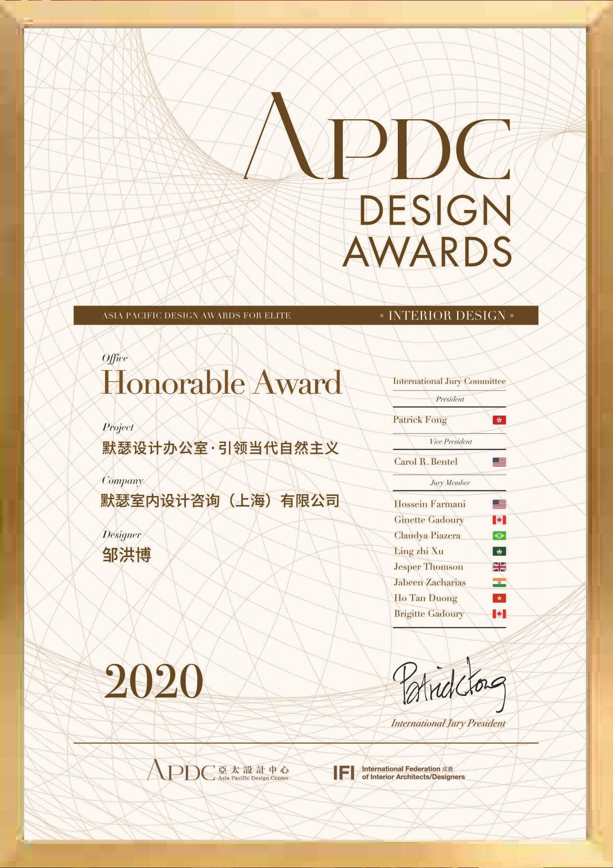
Task: Click project name '默瑟设计办公室·引领当代自然主义'
Action: (220, 448)
